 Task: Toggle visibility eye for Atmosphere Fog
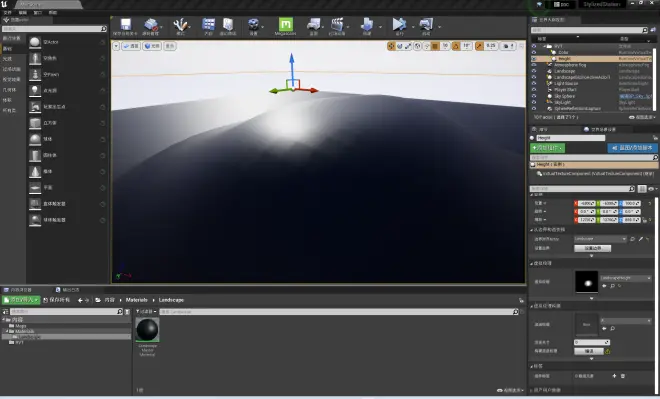pyautogui.click(x=534, y=65)
